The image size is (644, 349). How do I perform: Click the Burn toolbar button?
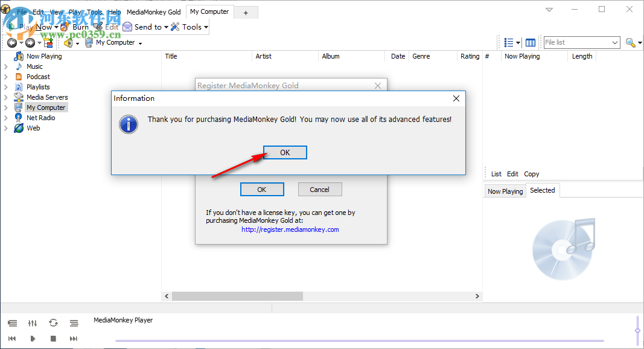pos(75,27)
